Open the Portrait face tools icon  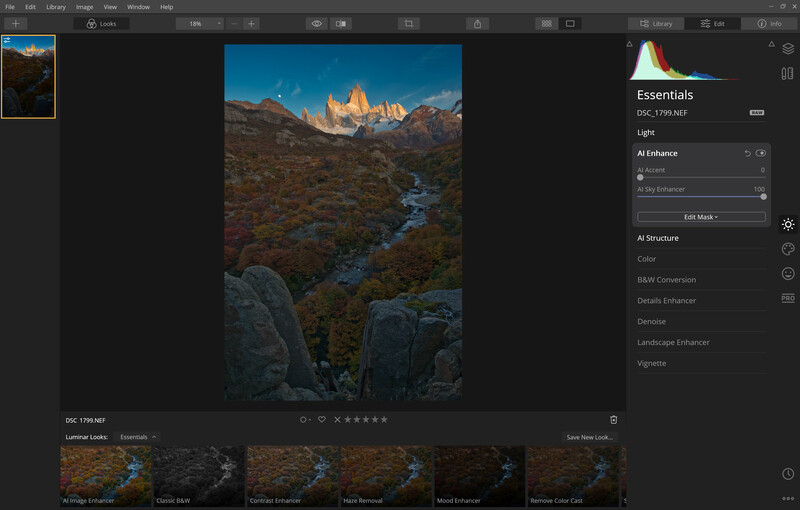788,274
